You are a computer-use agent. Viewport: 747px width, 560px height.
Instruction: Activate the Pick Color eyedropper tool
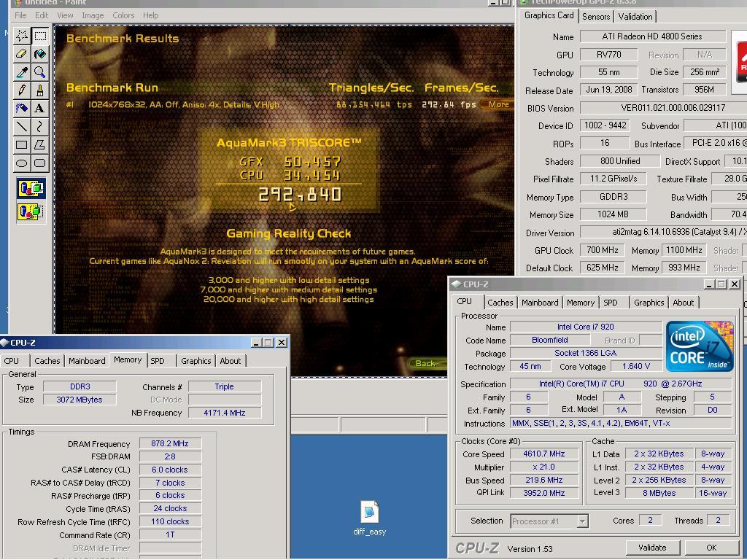click(21, 72)
